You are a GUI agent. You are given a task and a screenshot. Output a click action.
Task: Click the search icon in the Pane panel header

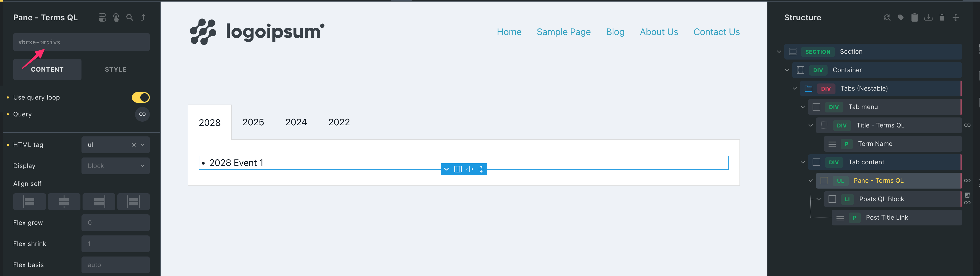pos(130,17)
